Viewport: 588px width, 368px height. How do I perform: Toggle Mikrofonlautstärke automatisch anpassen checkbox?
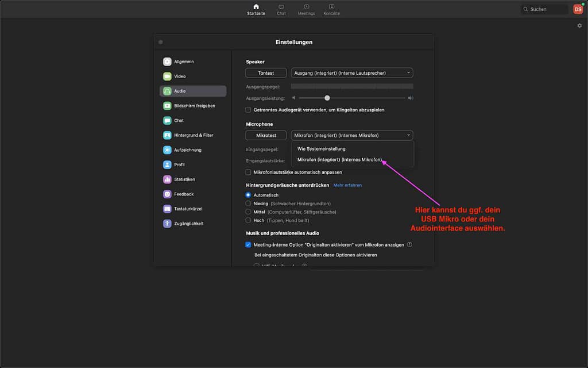click(248, 172)
